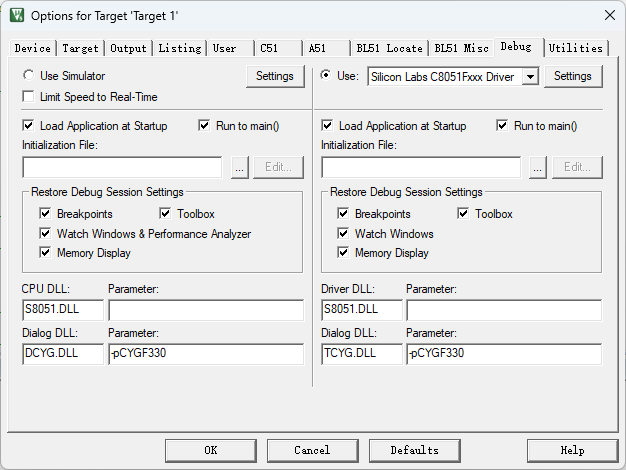Toggle driver Load Application at Startup

click(x=327, y=126)
